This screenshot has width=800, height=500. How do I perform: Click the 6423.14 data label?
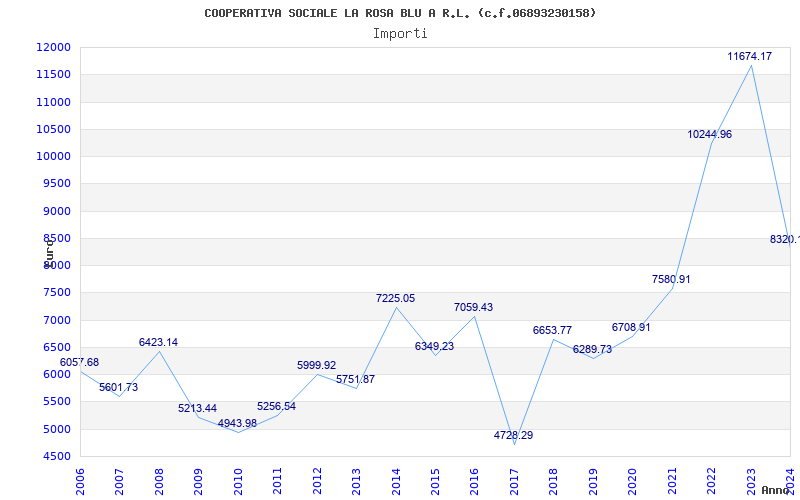(159, 343)
